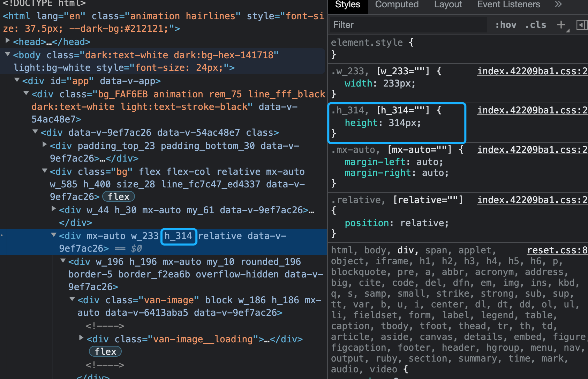Open the reset.css:8 stylesheet link
Viewport: 588px width, 379px height.
[557, 250]
